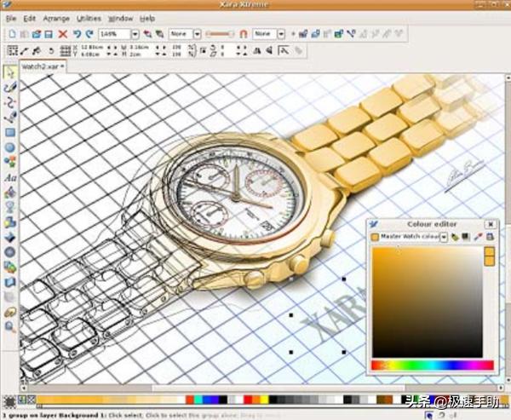Screen dimensions: 511x420
Task: Click the red X delete icon
Action: point(62,34)
